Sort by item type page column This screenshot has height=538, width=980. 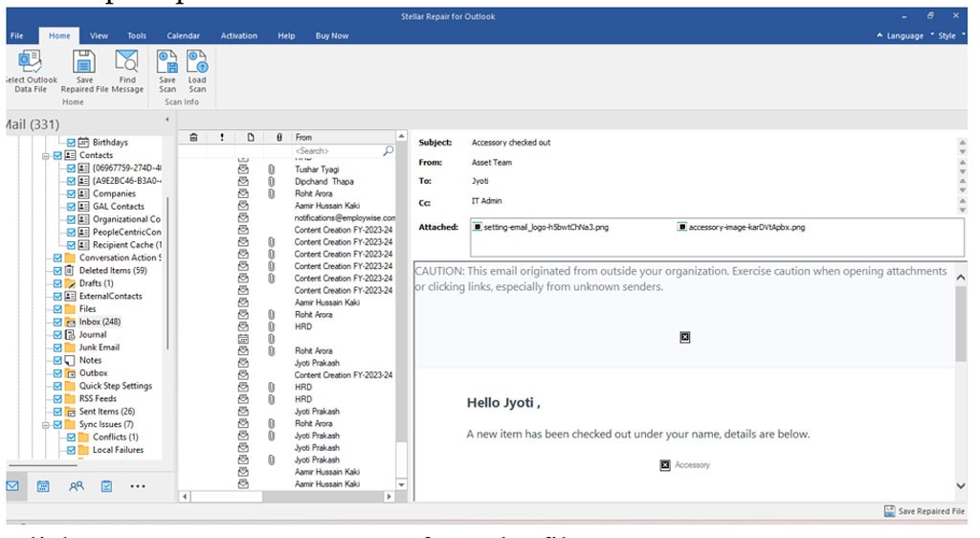[x=251, y=137]
